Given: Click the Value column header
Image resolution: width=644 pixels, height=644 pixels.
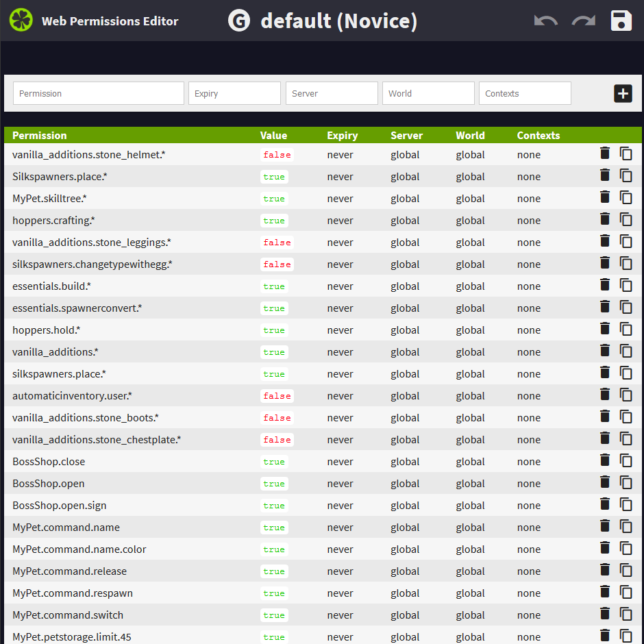Looking at the screenshot, I should click(273, 136).
